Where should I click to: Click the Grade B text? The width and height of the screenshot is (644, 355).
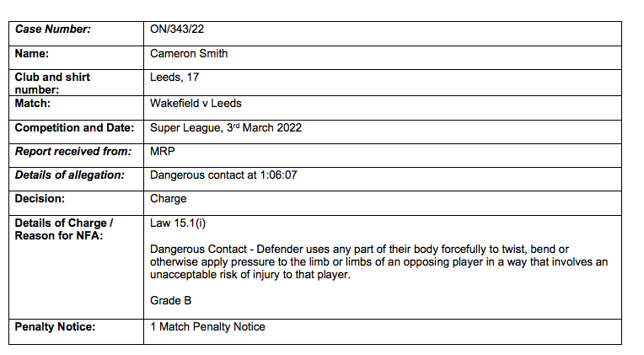tap(170, 301)
